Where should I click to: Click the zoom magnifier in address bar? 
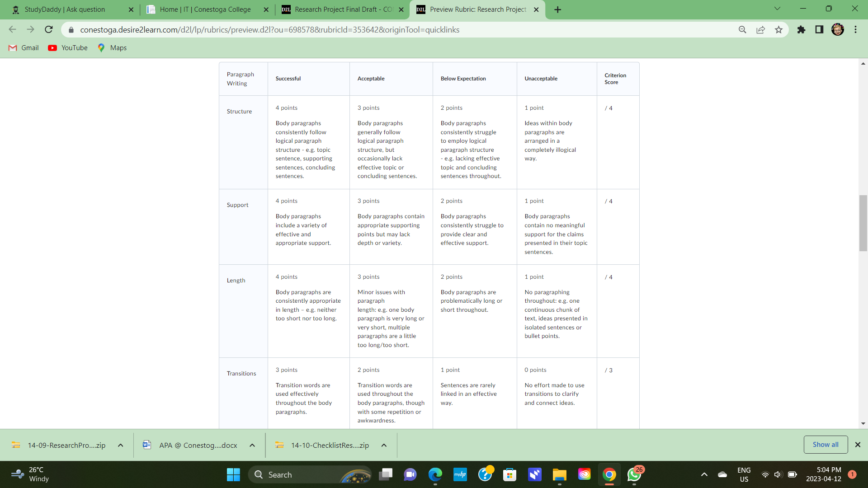click(x=742, y=30)
